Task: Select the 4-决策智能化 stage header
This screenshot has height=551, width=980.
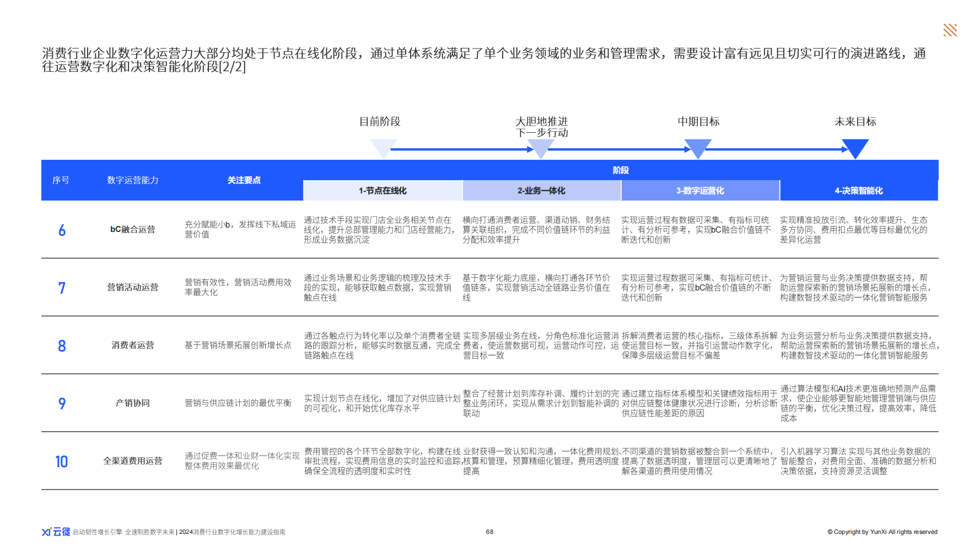Action: click(x=859, y=191)
